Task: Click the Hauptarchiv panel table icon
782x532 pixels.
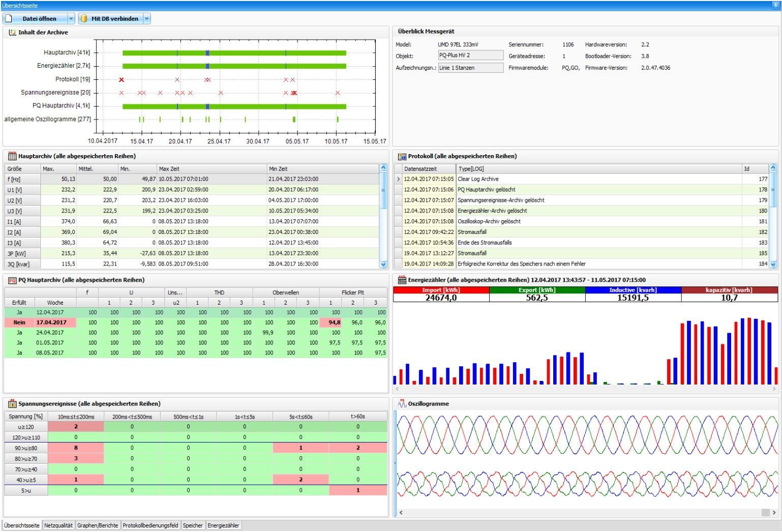Action: pos(13,156)
